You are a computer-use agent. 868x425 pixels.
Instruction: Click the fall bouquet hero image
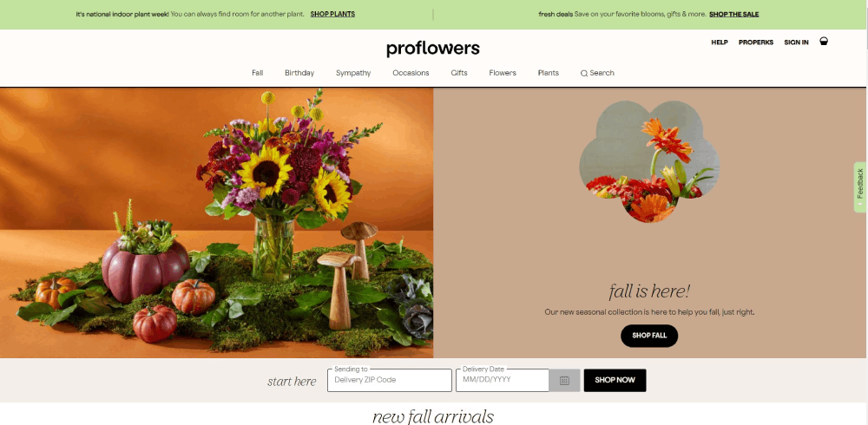(216, 222)
